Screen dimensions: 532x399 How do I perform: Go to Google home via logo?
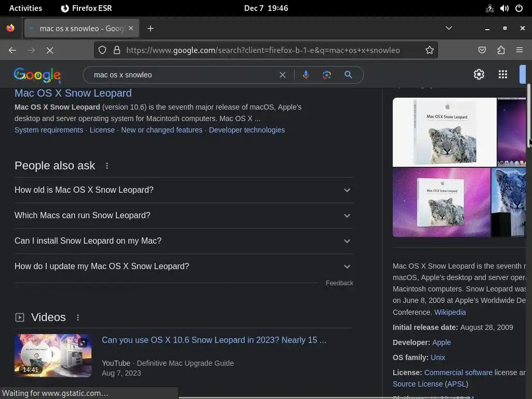pos(37,75)
